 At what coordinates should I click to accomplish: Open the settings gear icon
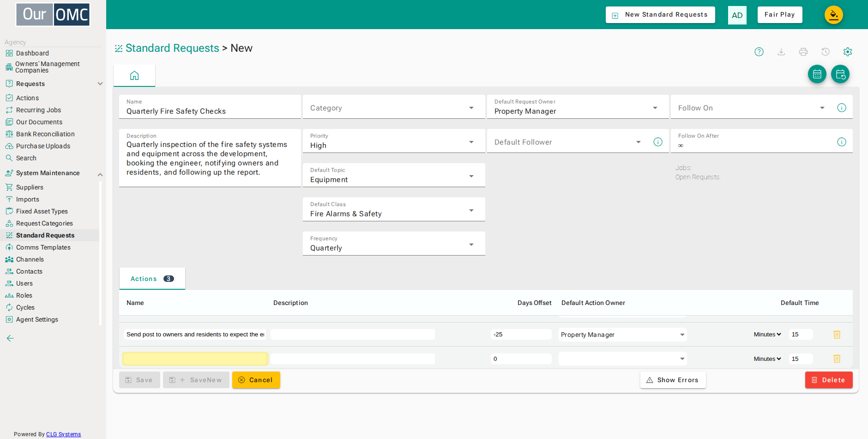coord(848,52)
